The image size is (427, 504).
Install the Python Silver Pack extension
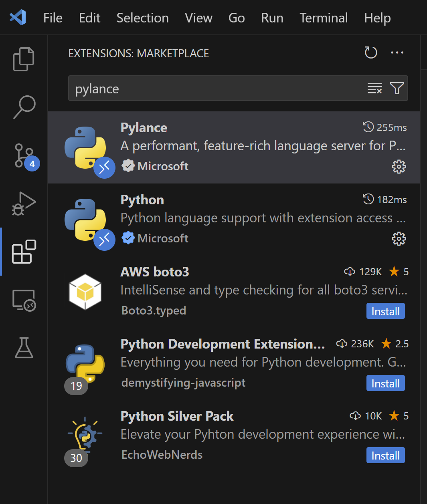(385, 456)
